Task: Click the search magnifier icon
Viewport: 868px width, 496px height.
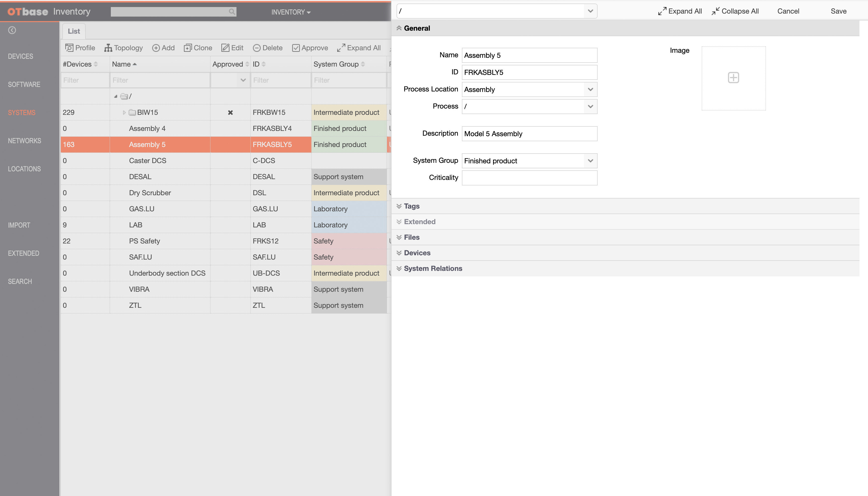Action: 232,12
